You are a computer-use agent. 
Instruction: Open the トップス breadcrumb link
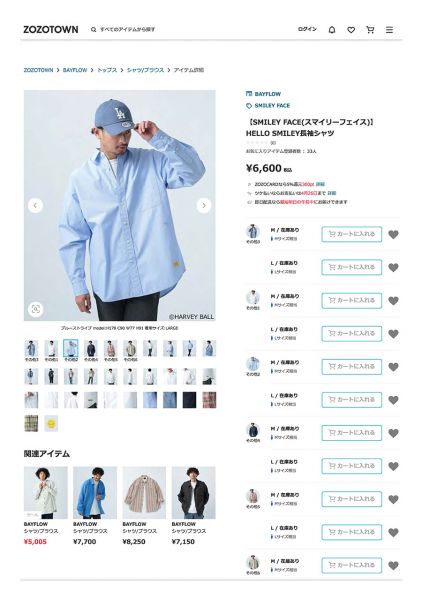[x=107, y=70]
